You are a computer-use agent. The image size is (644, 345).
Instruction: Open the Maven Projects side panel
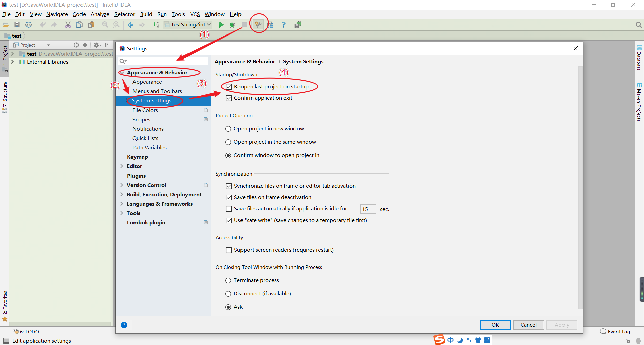click(x=639, y=102)
